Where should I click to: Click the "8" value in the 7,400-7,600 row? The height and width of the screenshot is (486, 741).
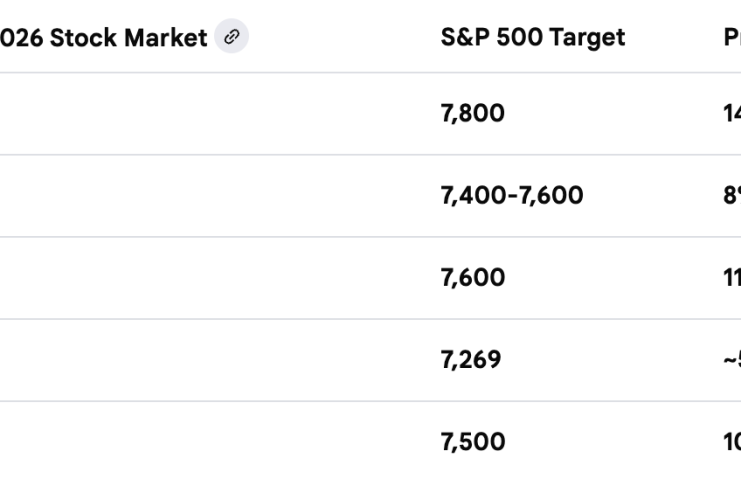click(x=731, y=196)
